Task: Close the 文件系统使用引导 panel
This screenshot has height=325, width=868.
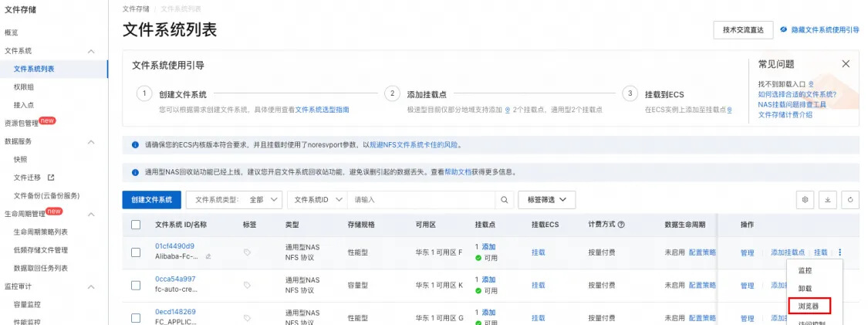Action: tap(846, 63)
